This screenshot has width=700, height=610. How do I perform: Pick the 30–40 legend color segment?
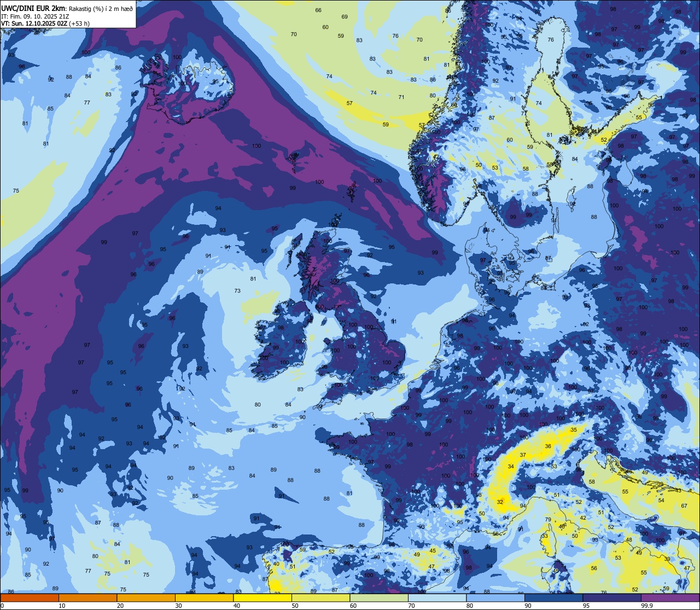coord(204,597)
